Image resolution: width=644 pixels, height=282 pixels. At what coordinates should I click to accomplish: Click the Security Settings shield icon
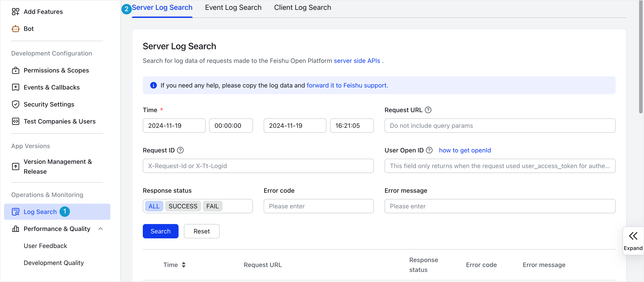click(x=15, y=105)
